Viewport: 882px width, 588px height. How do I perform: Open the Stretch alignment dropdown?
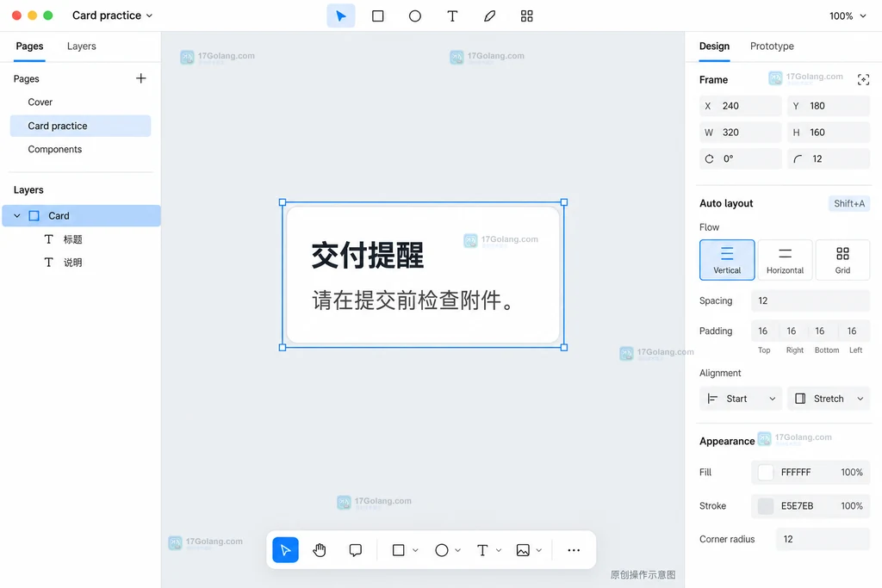pos(828,399)
